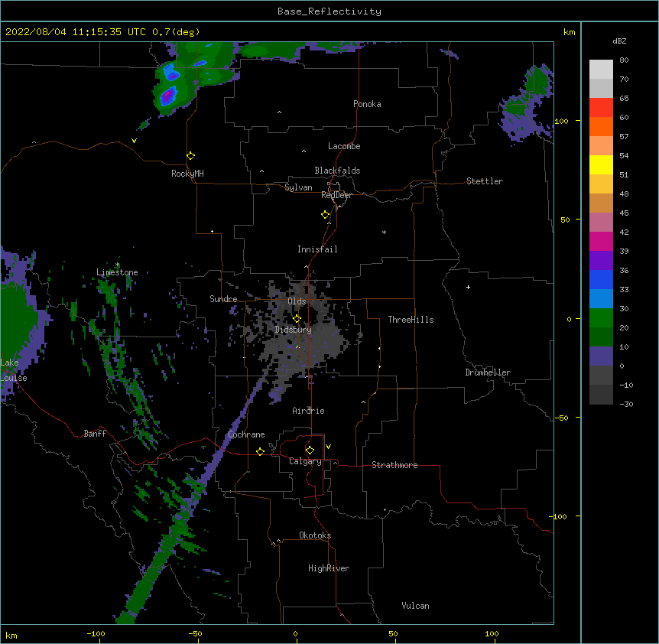659x644 pixels.
Task: Click the RockyMH town label
Action: click(187, 174)
